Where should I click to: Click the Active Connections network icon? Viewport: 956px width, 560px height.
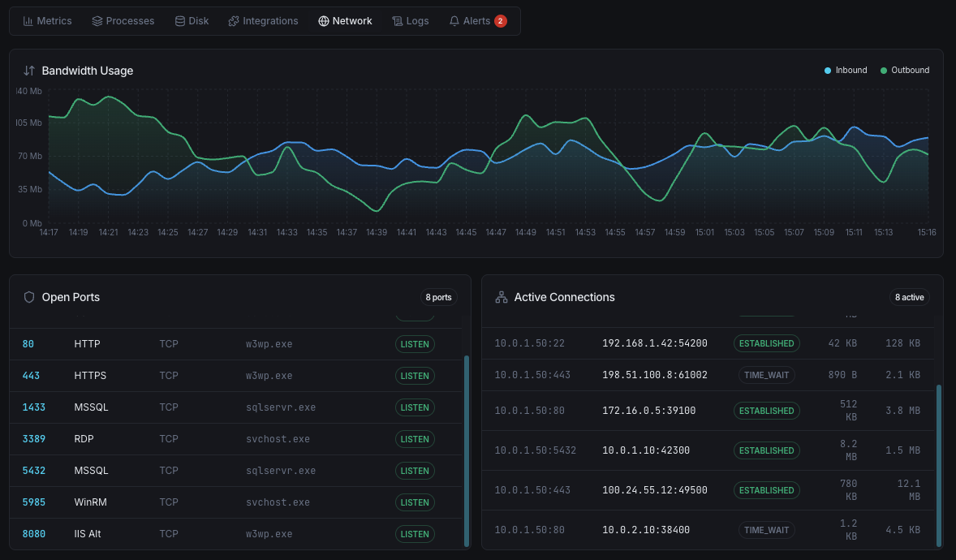(x=502, y=297)
